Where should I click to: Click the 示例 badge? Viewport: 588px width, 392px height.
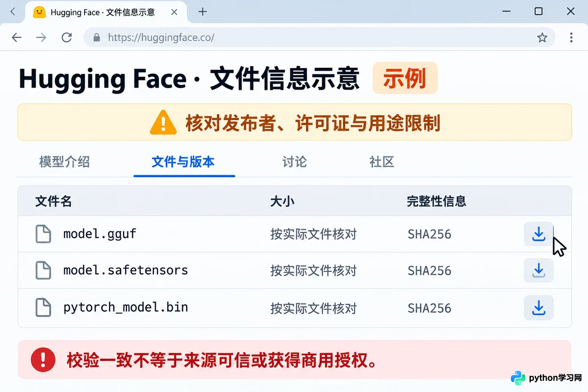405,78
